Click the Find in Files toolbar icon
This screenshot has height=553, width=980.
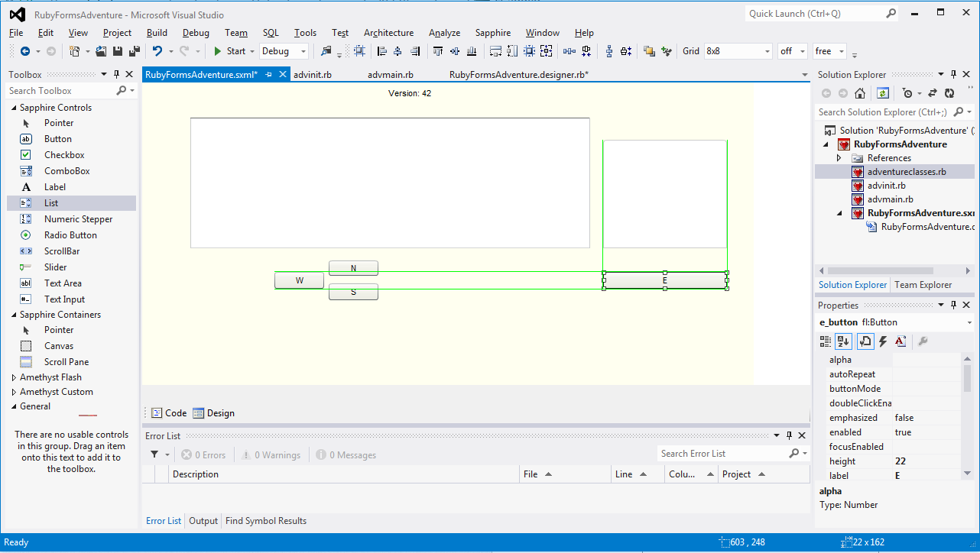click(x=326, y=51)
